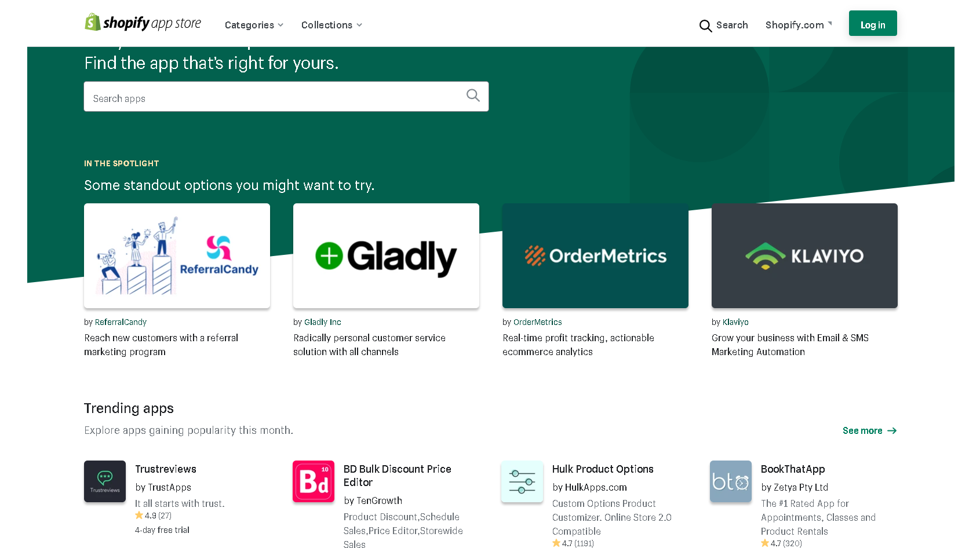This screenshot has height=548, width=980.
Task: Open Hulk Product Options via its sliders icon
Action: pyautogui.click(x=522, y=481)
